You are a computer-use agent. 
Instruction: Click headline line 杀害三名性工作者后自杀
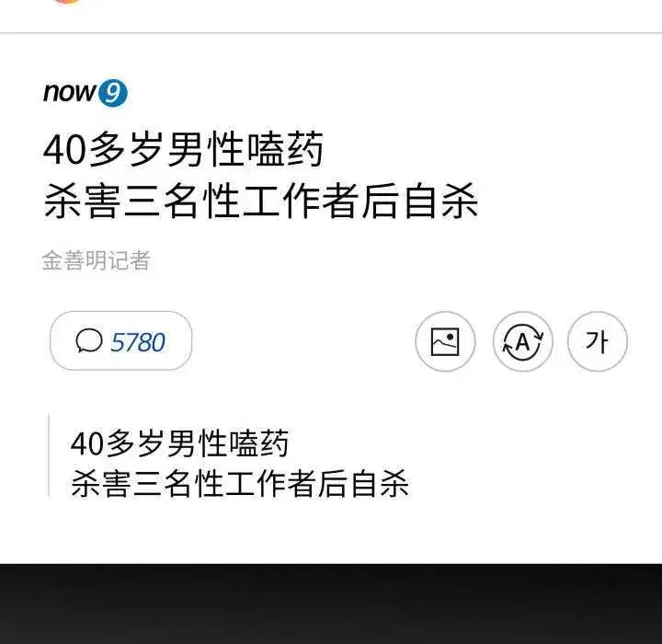tap(261, 201)
